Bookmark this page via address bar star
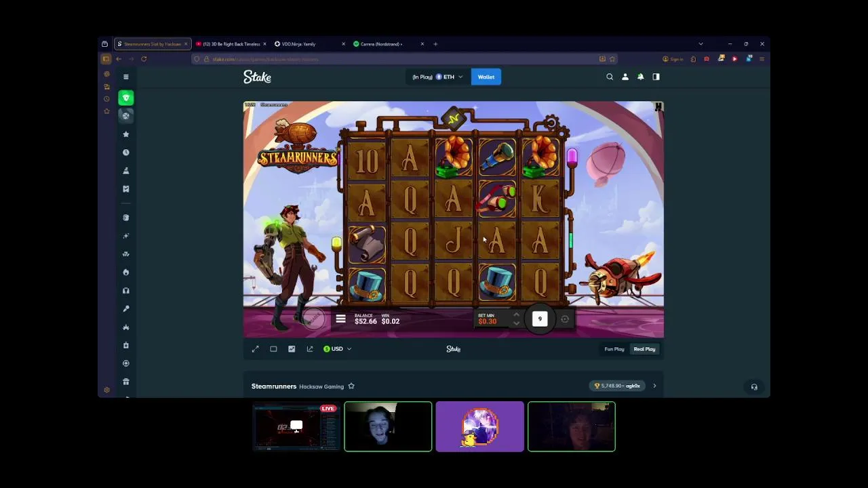Screen dimensions: 868x488 click(612, 59)
